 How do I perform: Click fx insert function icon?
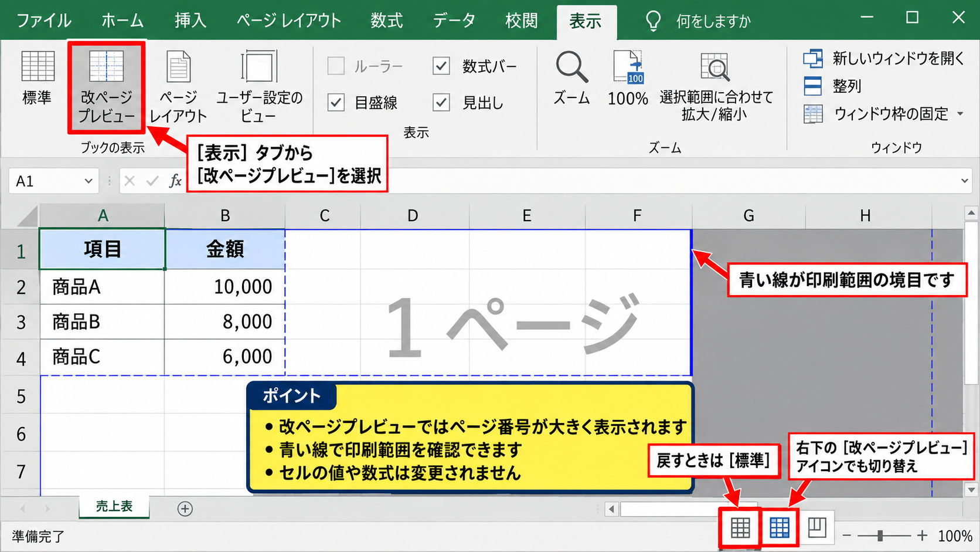175,181
